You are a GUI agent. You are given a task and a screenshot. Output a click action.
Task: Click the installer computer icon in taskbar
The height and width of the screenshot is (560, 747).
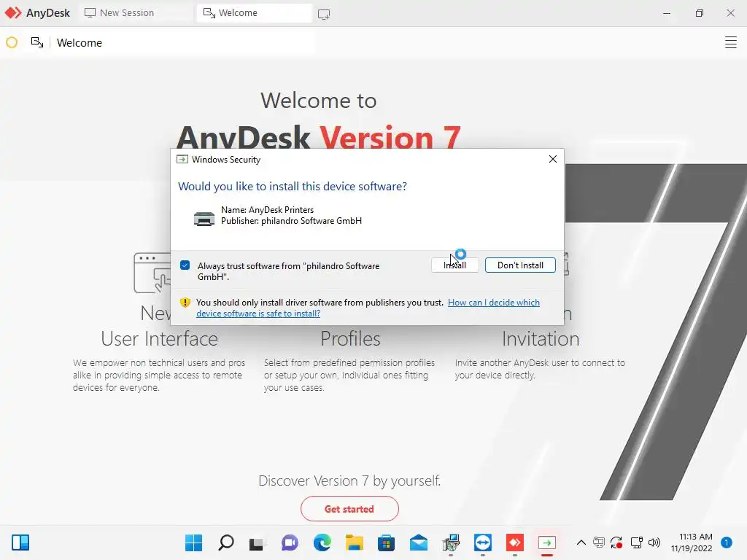[x=451, y=542]
